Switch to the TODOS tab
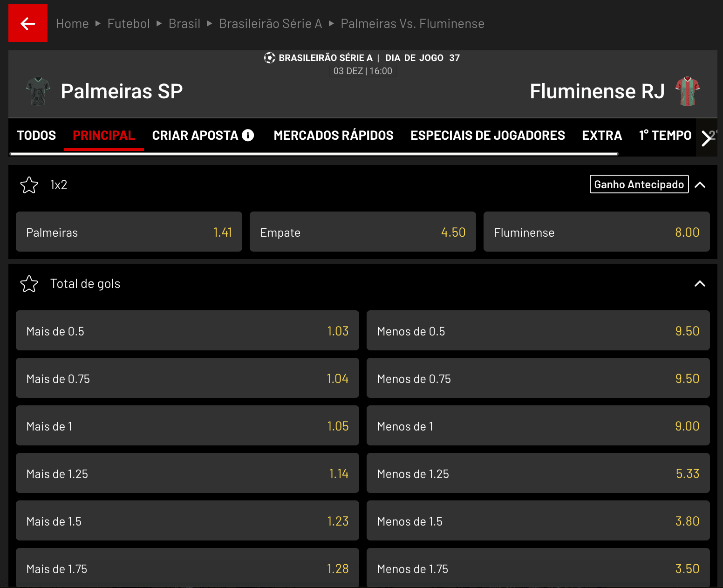 36,135
